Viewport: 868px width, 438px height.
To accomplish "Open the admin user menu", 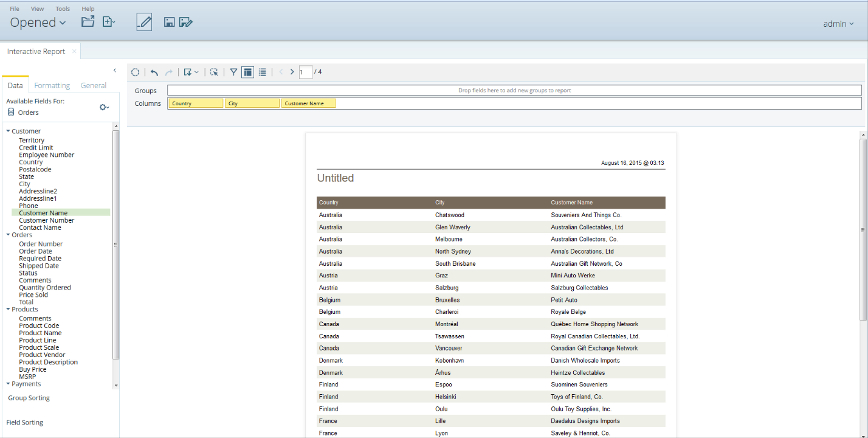I will [838, 24].
